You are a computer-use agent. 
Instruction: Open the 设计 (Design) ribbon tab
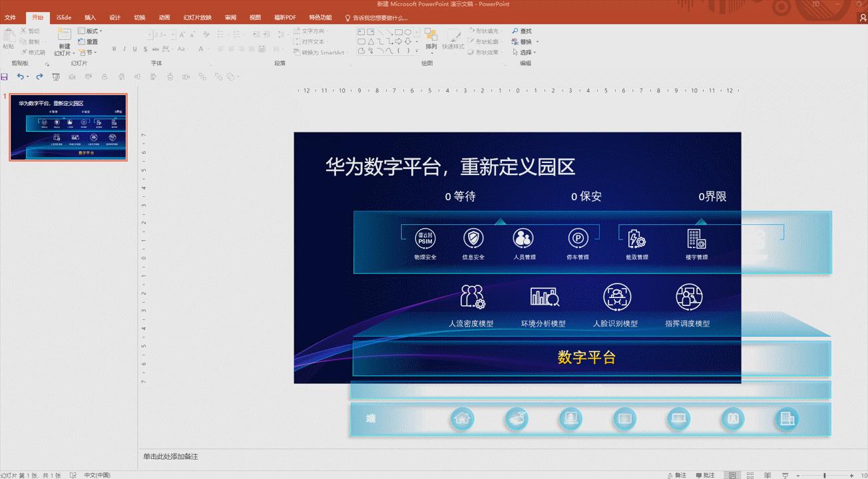tap(114, 17)
